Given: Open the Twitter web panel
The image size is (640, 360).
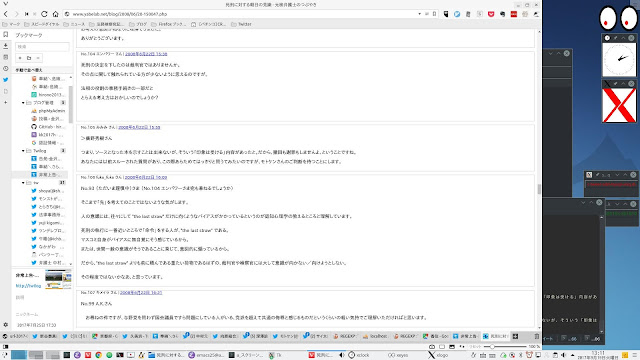Looking at the screenshot, I should click(x=6, y=80).
